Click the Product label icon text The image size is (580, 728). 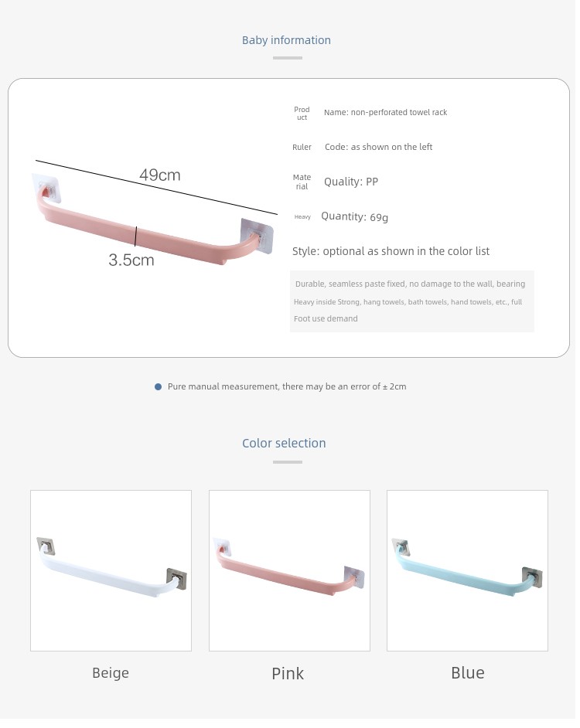304,114
